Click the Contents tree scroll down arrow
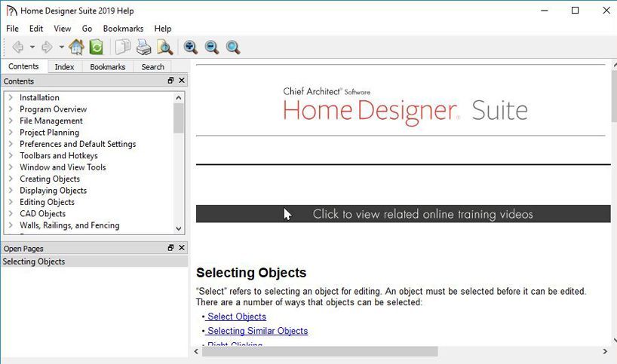617x364 pixels. pos(179,228)
